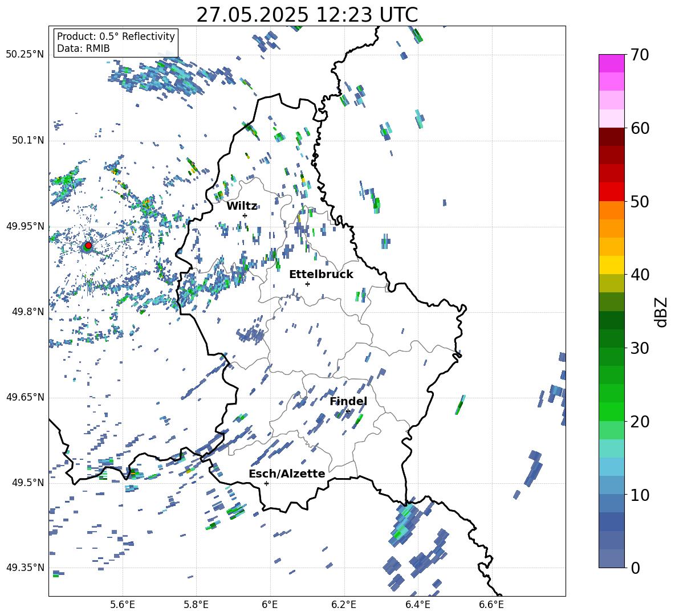This screenshot has width=675, height=616.
Task: Click the yellow colorbar segment at 40
Action: tap(611, 265)
